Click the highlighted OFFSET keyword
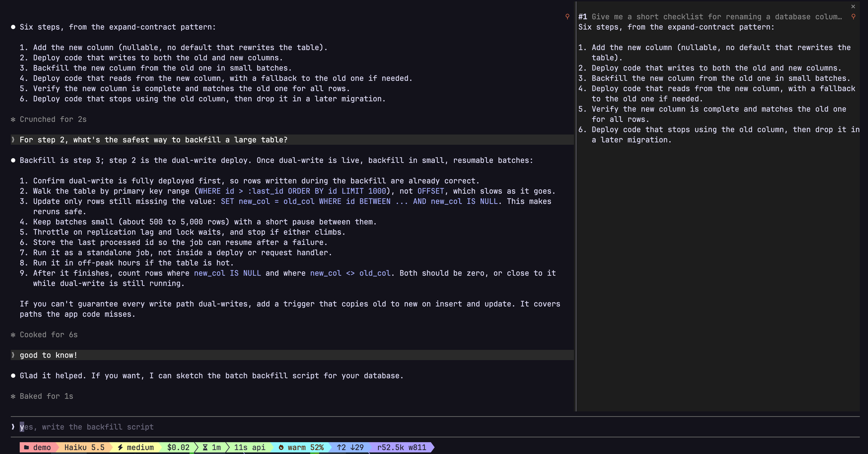 [431, 191]
